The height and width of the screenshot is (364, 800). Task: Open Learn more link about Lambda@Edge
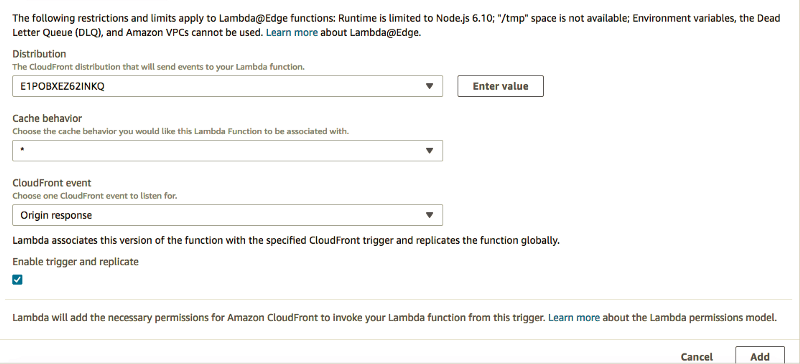pyautogui.click(x=292, y=33)
